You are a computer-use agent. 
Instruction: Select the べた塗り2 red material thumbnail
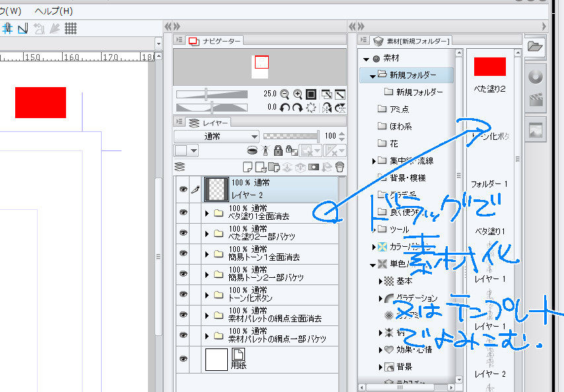tap(489, 67)
